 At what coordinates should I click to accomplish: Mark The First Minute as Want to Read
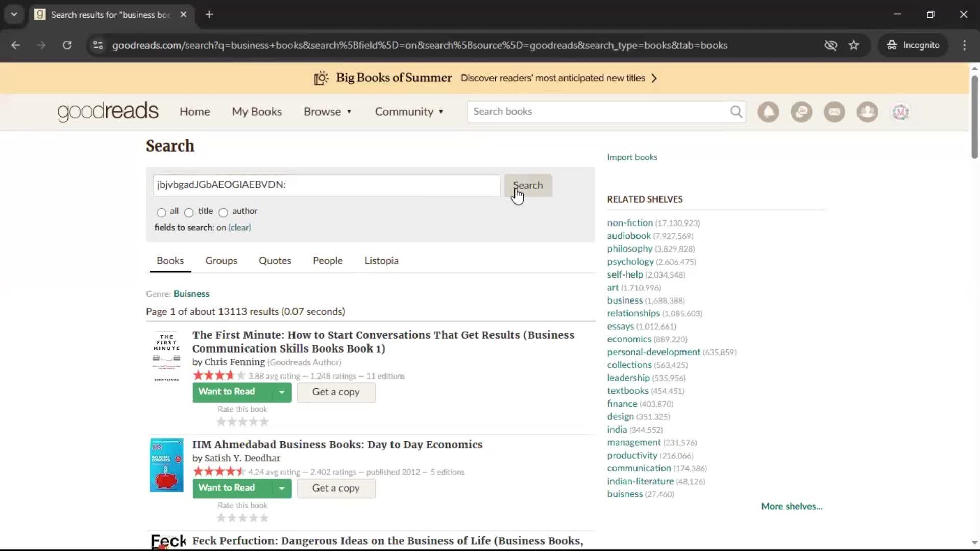232,392
